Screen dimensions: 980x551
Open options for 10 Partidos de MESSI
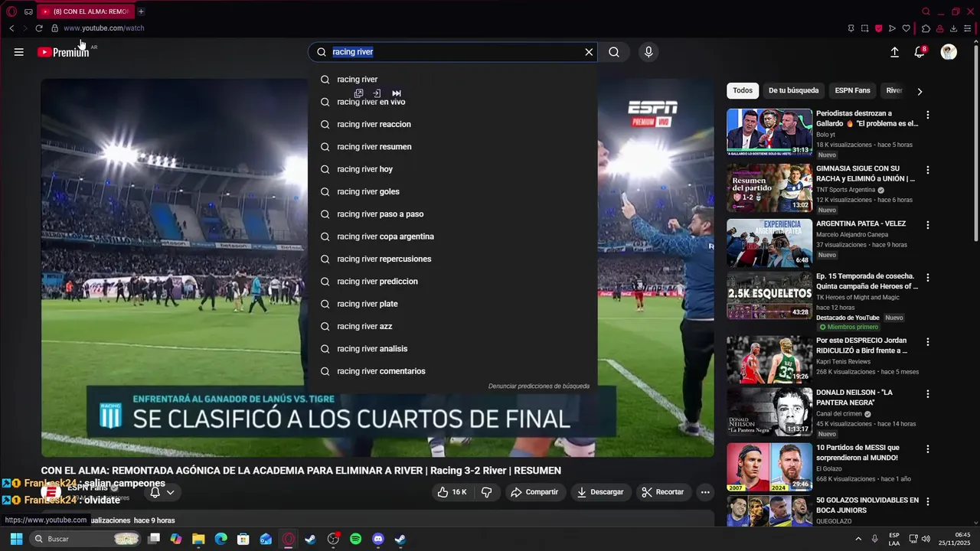coord(928,448)
